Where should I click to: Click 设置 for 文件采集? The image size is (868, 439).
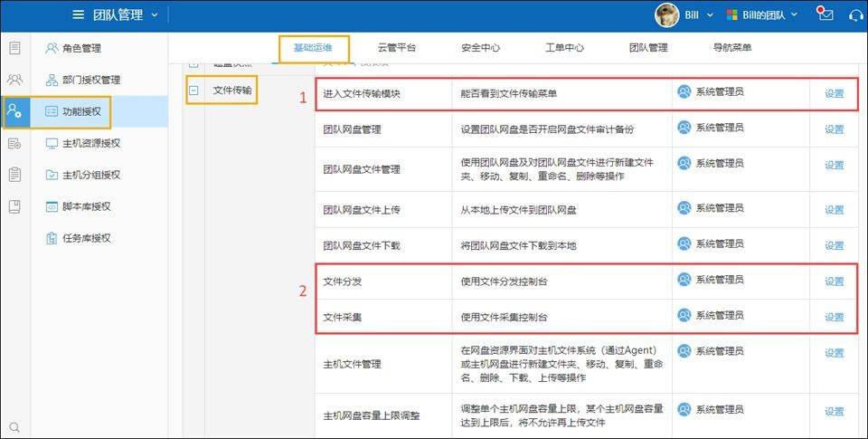tap(835, 317)
